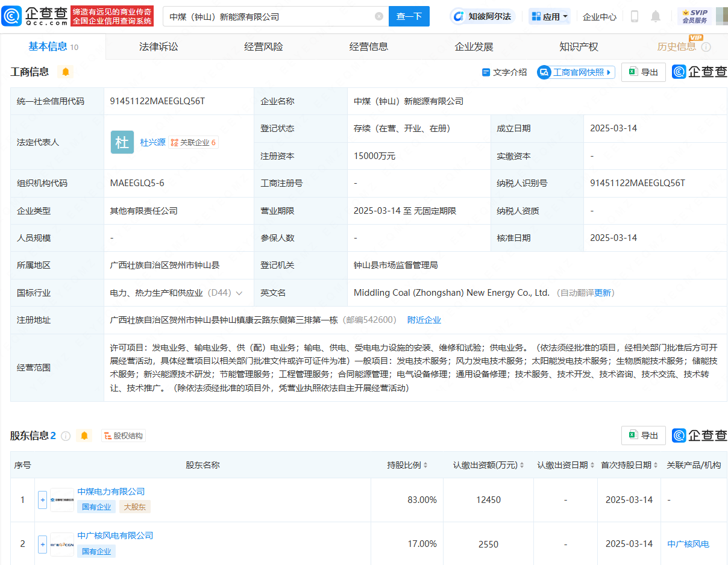Select 统一社会信用代码 value 91451122MAEEGLQ56T
The height and width of the screenshot is (565, 728).
(x=158, y=101)
